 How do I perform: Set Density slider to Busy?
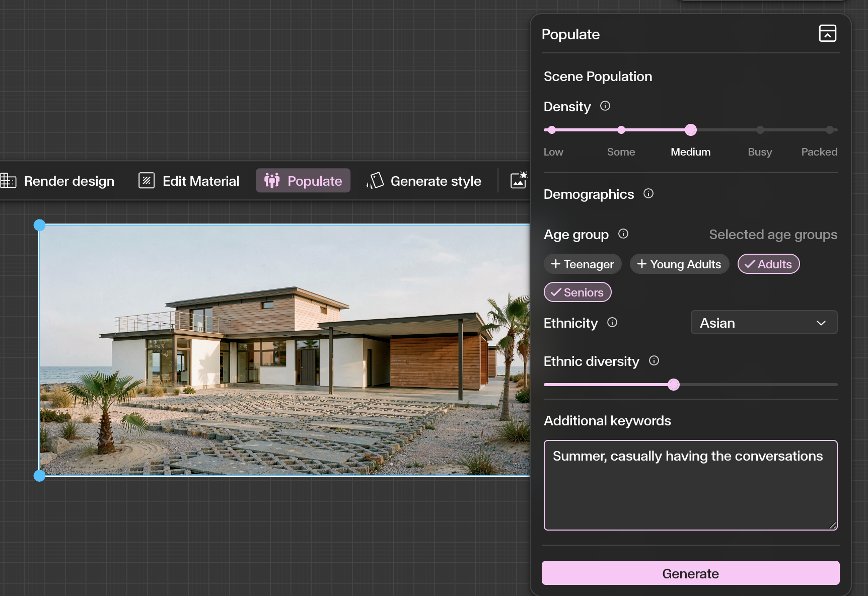pyautogui.click(x=760, y=130)
